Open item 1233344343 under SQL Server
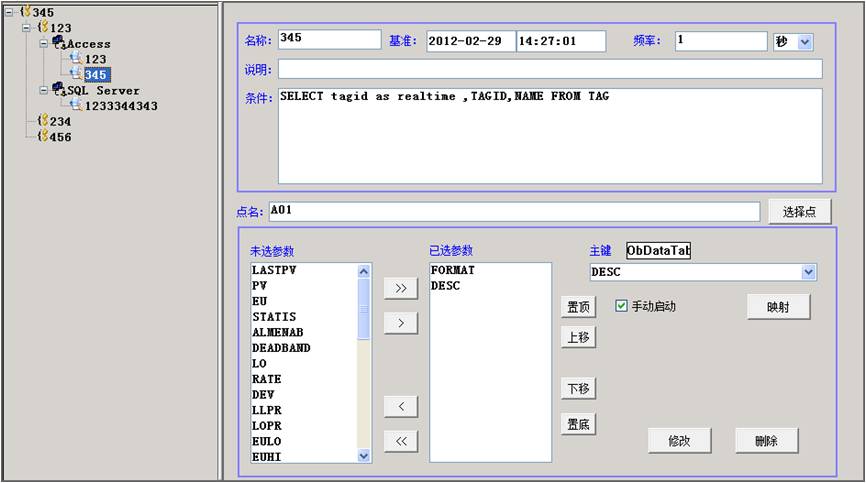 [x=121, y=105]
